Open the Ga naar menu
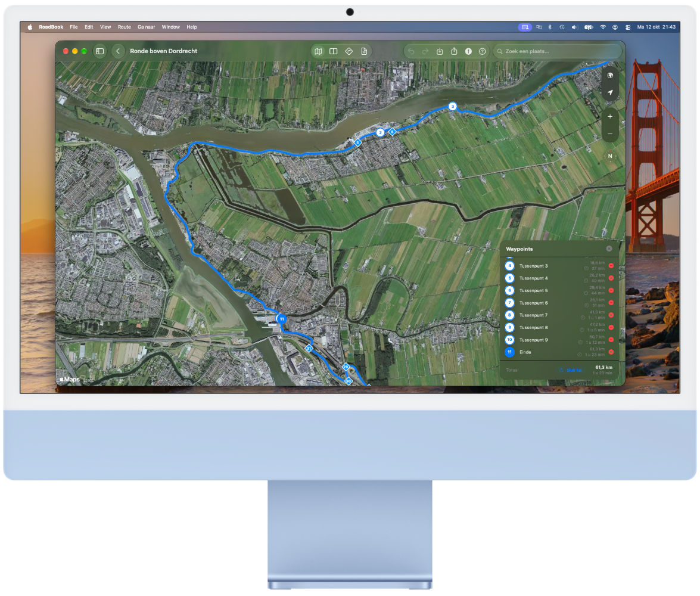Viewport: 700px width, 596px height. [146, 27]
